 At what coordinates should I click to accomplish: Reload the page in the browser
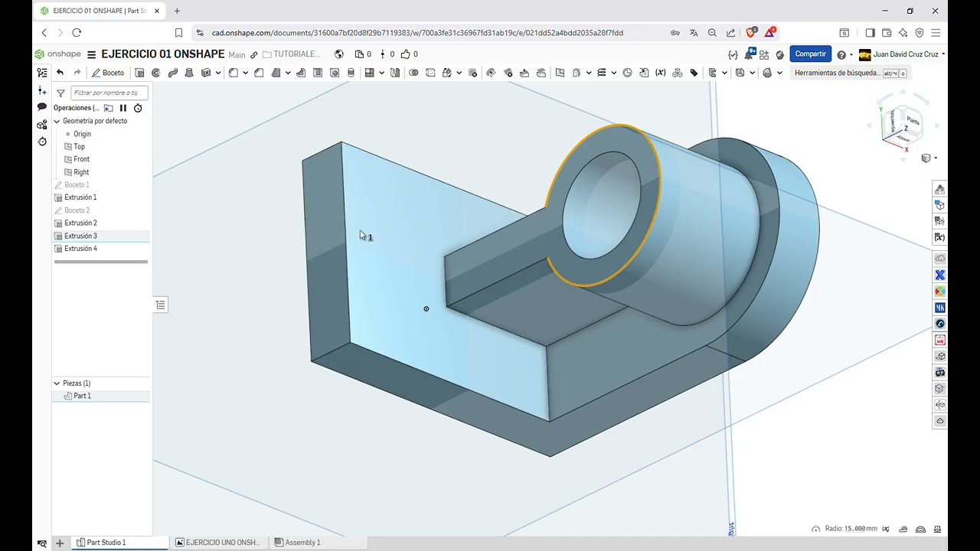coord(77,32)
